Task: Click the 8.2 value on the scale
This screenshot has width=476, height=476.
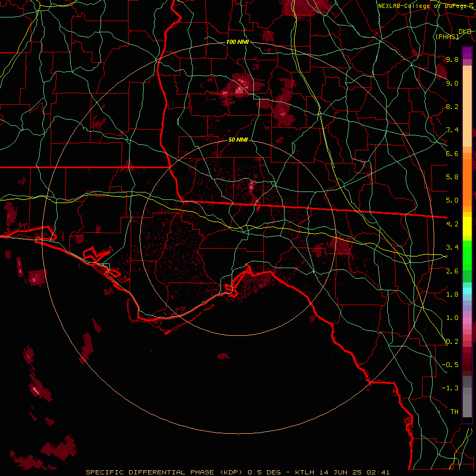Action: click(452, 106)
